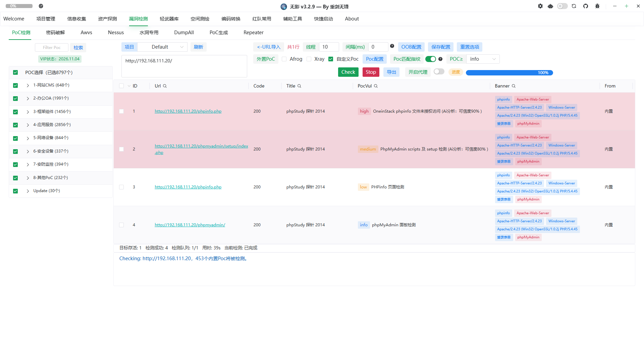Select the row 1 checkbox in results
Viewport: 644px width, 346px height.
pyautogui.click(x=121, y=111)
